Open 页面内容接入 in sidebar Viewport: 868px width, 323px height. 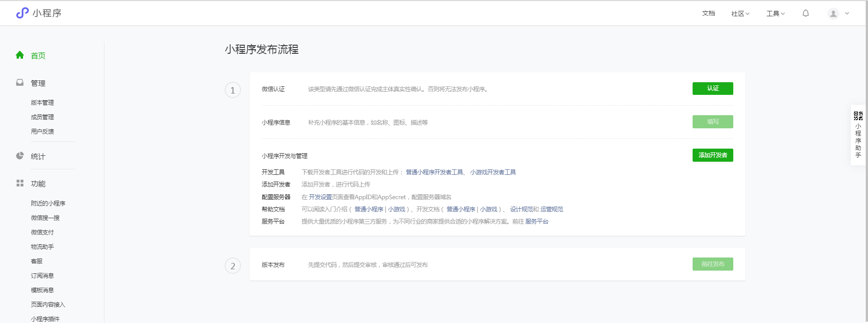click(48, 304)
